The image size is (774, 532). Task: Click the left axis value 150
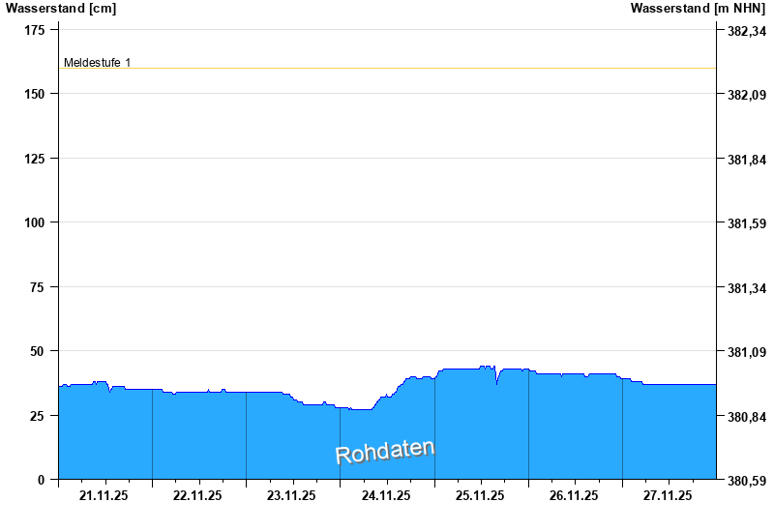(x=34, y=94)
